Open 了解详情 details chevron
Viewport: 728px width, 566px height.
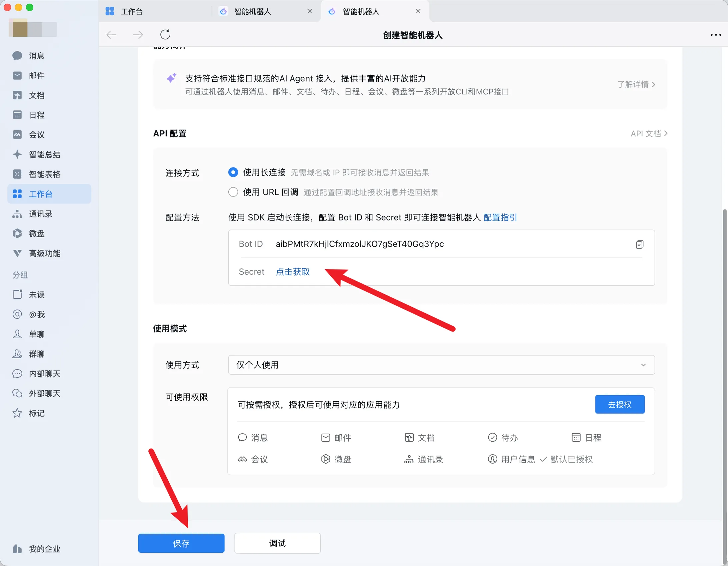(x=636, y=84)
